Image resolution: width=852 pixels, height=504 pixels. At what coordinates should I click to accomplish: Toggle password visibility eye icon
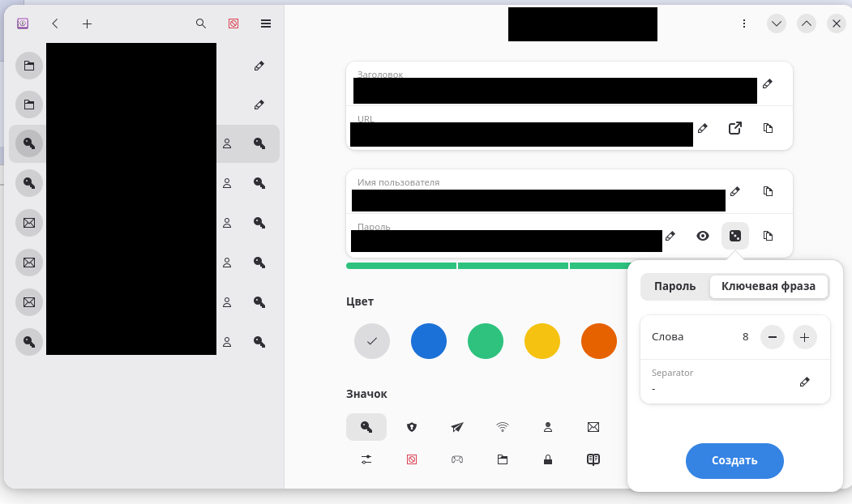(703, 236)
